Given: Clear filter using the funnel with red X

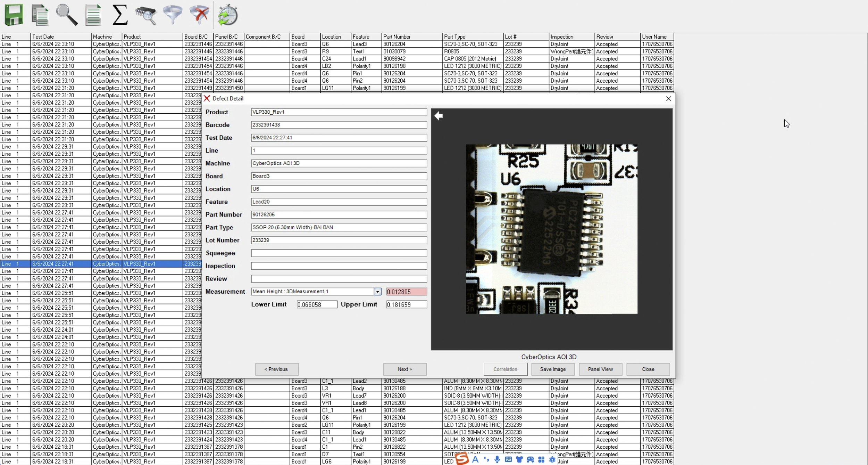Looking at the screenshot, I should pos(199,15).
